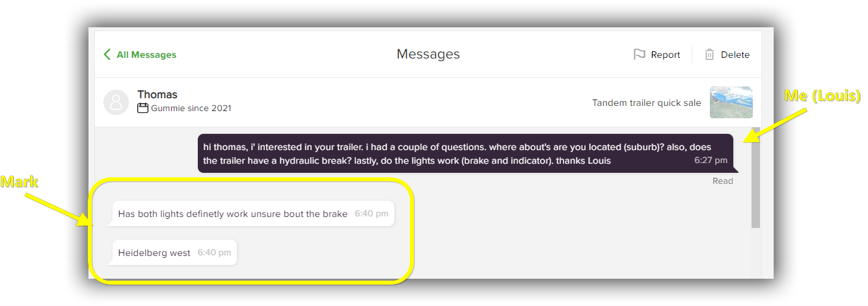Image resolution: width=868 pixels, height=306 pixels.
Task: Select the Delete text label
Action: (x=735, y=55)
